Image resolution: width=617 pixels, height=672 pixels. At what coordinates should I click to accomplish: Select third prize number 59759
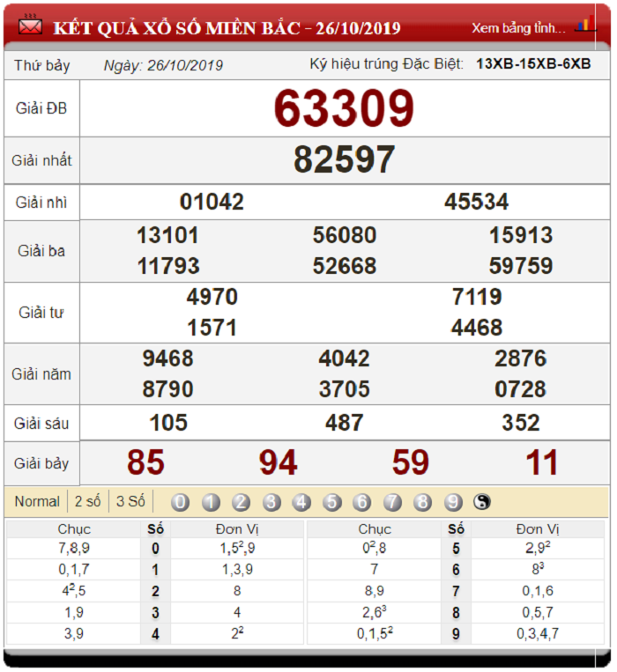pyautogui.click(x=522, y=266)
